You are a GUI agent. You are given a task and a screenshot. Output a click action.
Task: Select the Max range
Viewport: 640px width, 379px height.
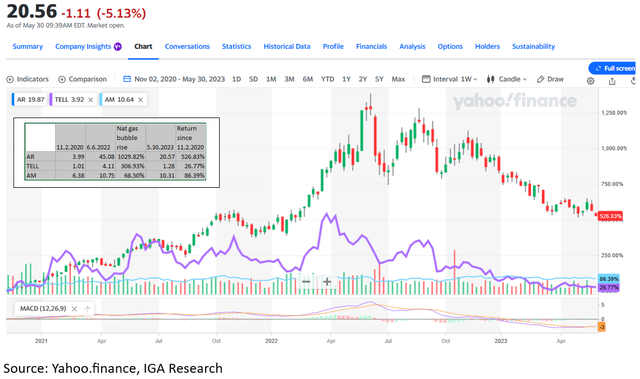click(x=398, y=79)
